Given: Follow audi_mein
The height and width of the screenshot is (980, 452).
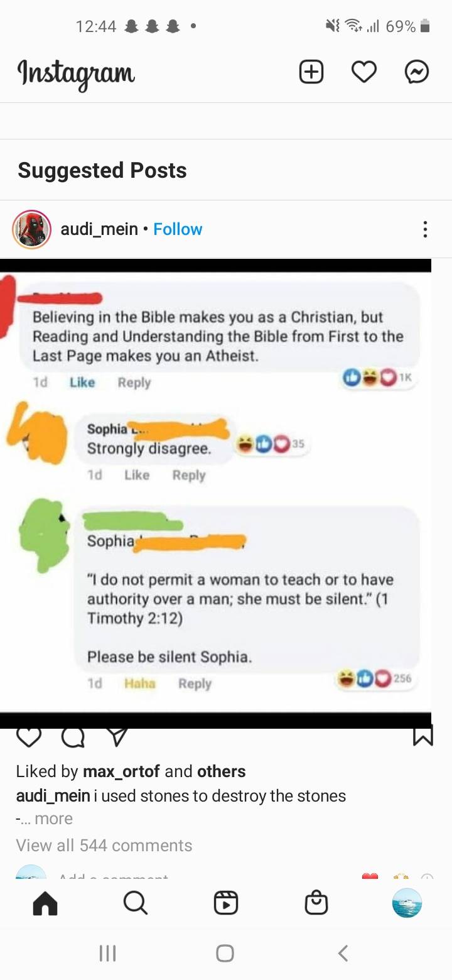Looking at the screenshot, I should point(178,229).
